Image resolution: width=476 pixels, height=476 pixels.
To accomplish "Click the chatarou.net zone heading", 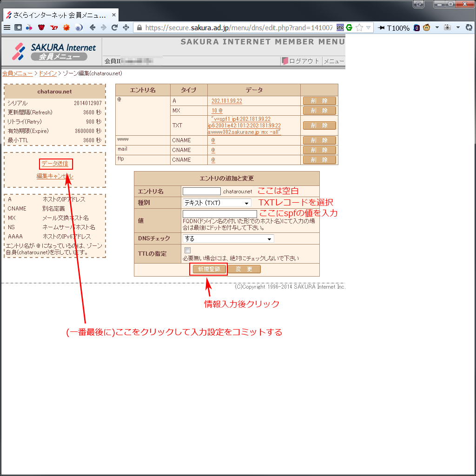I will 55,92.
